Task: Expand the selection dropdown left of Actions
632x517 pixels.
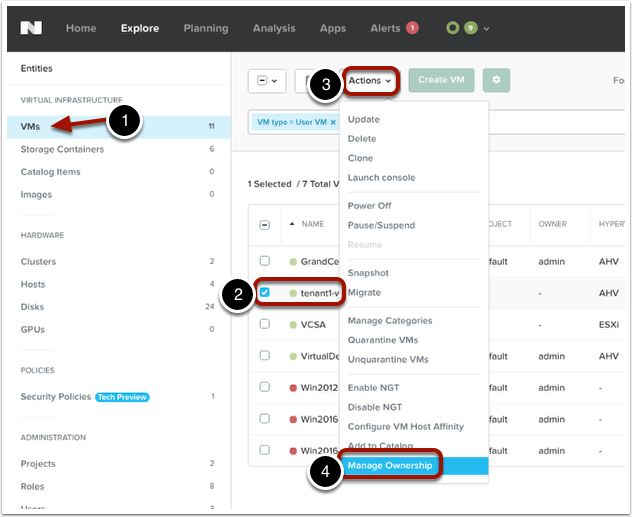Action: pos(267,80)
